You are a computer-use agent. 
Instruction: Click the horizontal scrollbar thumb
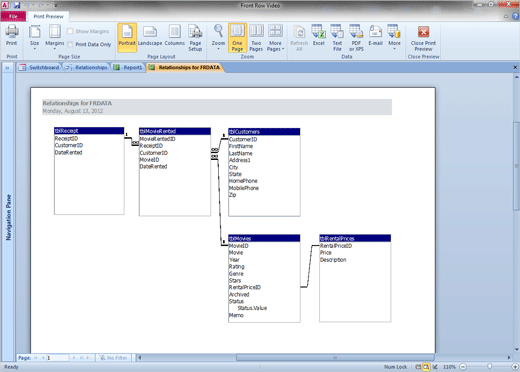click(x=335, y=358)
